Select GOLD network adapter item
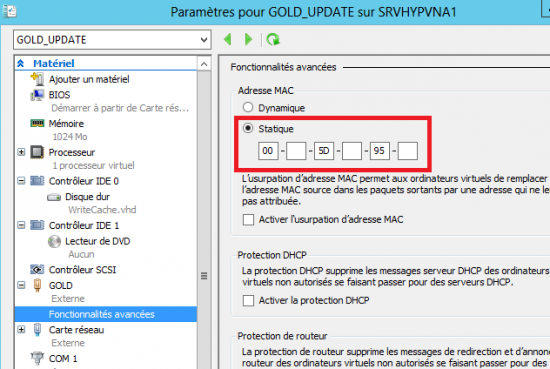Image resolution: width=550 pixels, height=369 pixels. pos(61,286)
